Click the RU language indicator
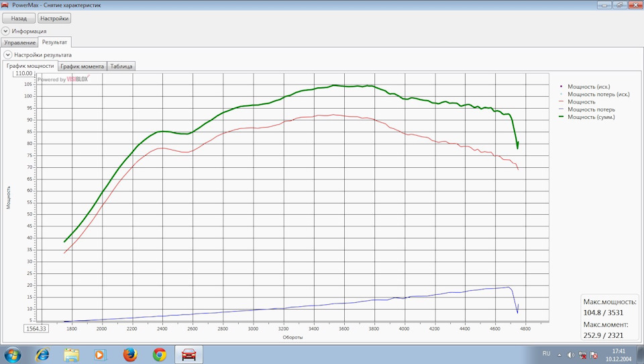This screenshot has width=644, height=364. click(546, 354)
